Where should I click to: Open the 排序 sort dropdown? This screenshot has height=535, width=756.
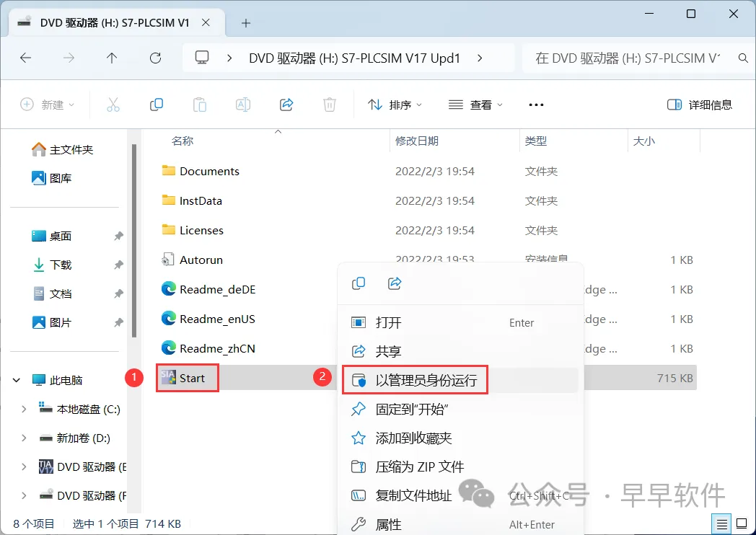coord(395,105)
